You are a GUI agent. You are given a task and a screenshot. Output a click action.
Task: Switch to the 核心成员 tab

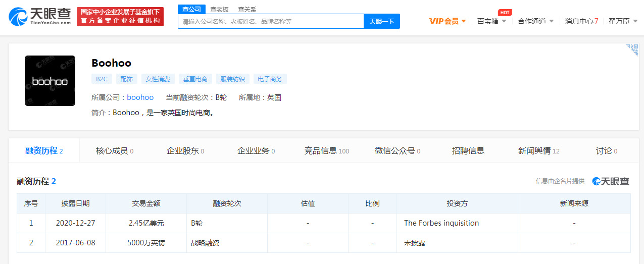(115, 150)
